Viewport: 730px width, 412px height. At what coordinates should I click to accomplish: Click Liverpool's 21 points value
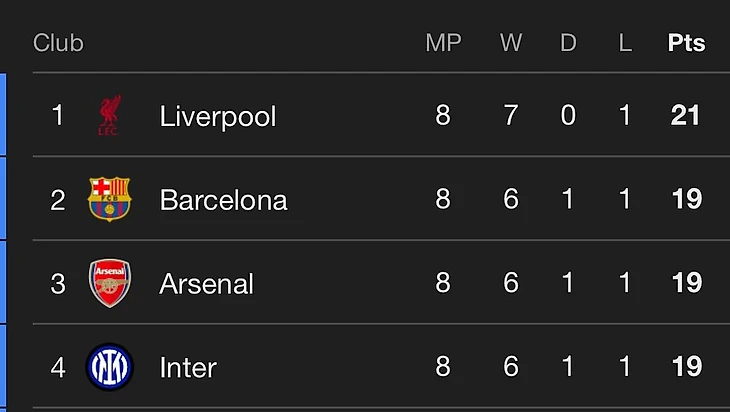pyautogui.click(x=686, y=116)
